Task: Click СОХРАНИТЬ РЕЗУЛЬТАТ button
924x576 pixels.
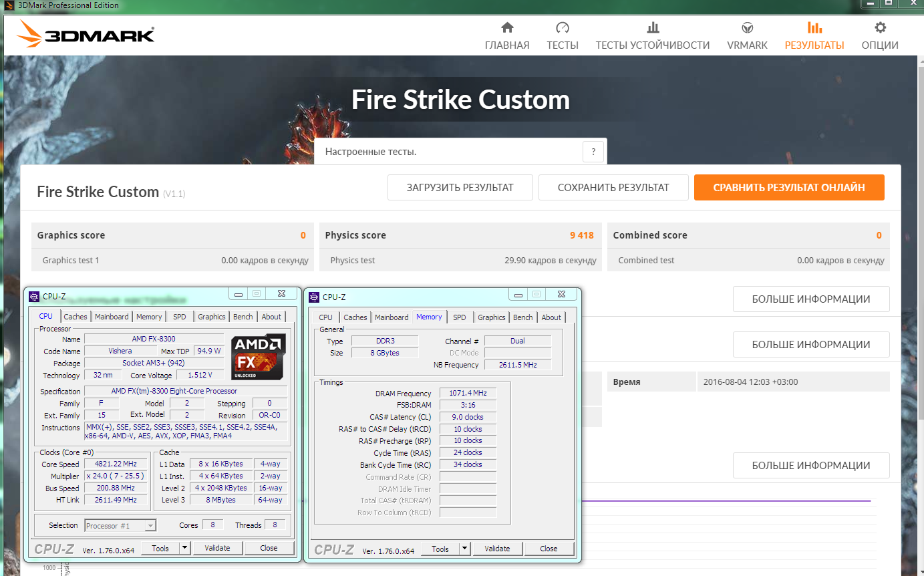Action: pyautogui.click(x=613, y=188)
